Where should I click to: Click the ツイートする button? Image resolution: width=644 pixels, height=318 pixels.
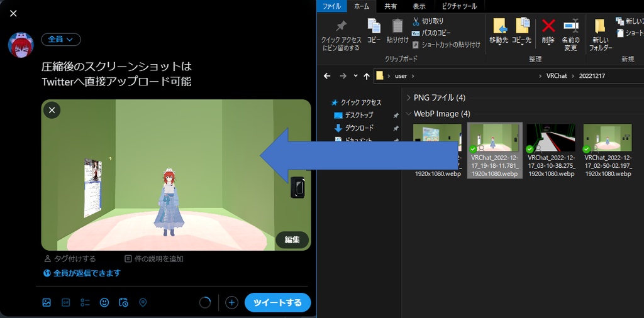277,303
